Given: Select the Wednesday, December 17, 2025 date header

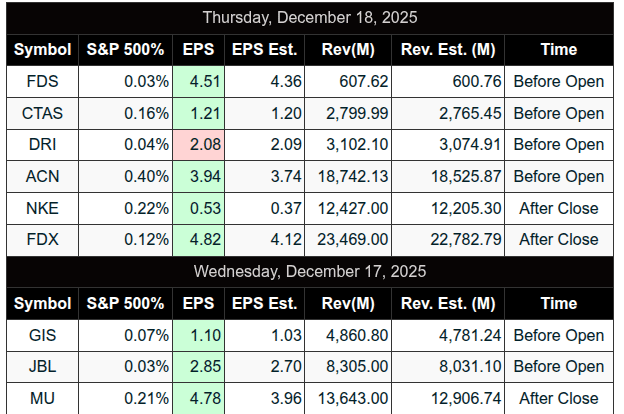Looking at the screenshot, I should coord(310,271).
